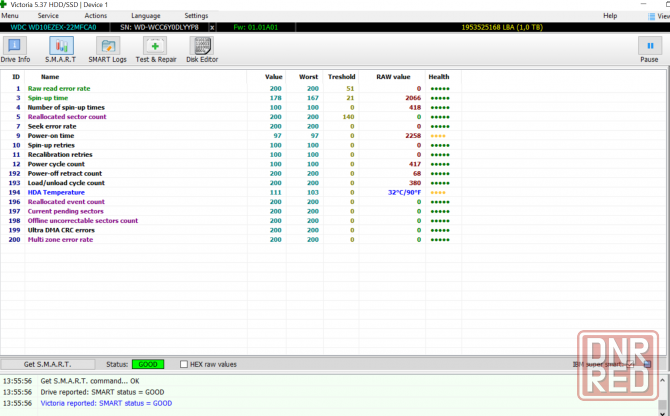Open the Drive Info panel
Image resolution: width=670 pixels, height=416 pixels.
(x=15, y=50)
